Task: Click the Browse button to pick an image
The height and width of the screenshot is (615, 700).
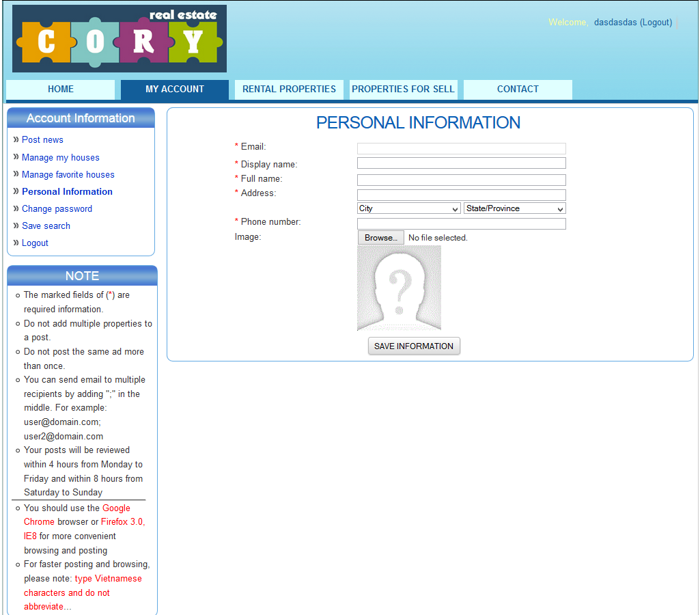Action: click(x=380, y=237)
